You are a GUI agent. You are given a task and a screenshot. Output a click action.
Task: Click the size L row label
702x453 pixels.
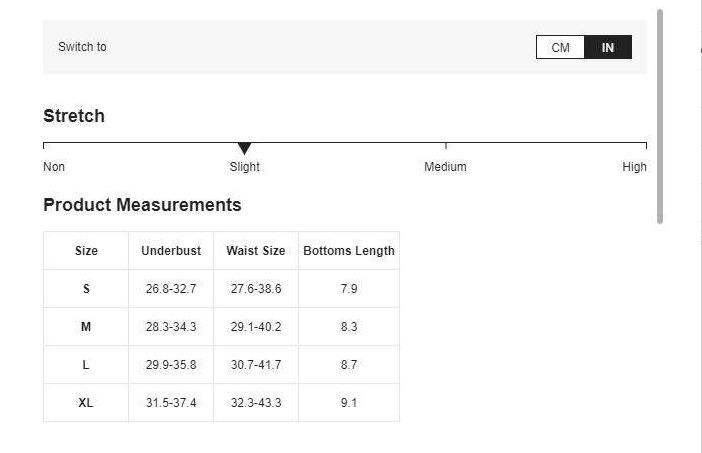[x=86, y=365]
